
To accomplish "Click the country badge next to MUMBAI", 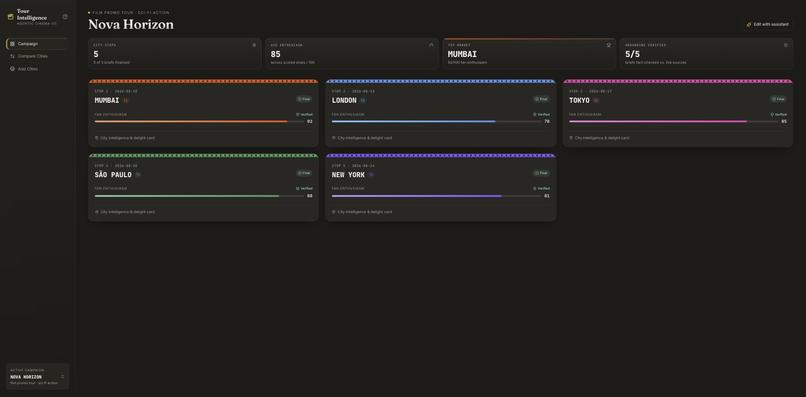I will (x=125, y=101).
